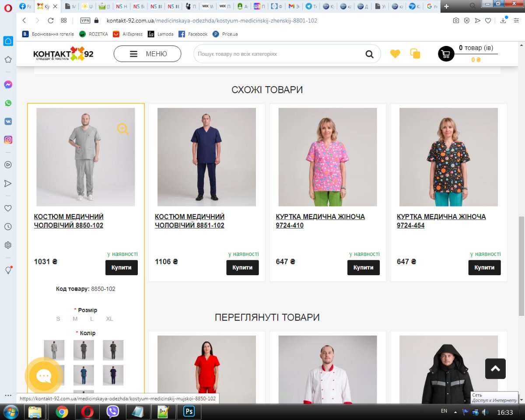Open Бронювання готелів bookmark
The image size is (525, 420).
pyautogui.click(x=48, y=34)
